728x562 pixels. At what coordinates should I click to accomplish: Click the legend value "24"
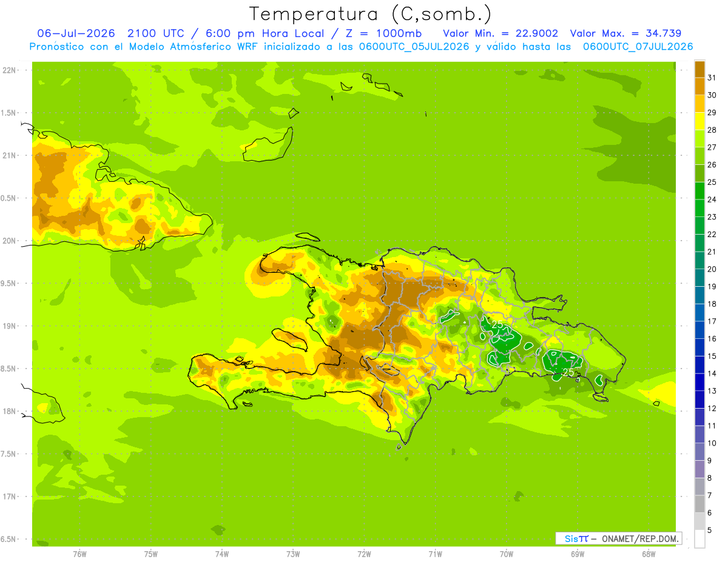712,199
